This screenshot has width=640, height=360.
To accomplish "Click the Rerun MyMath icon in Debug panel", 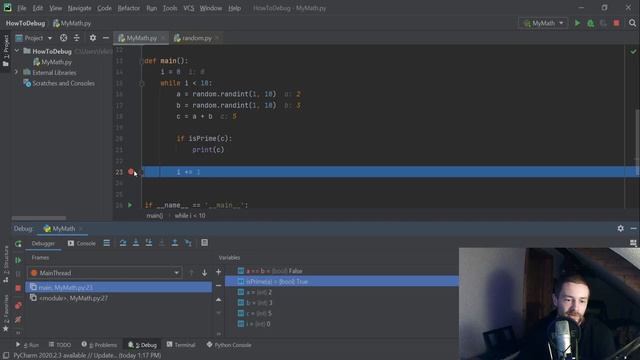I will (18, 244).
